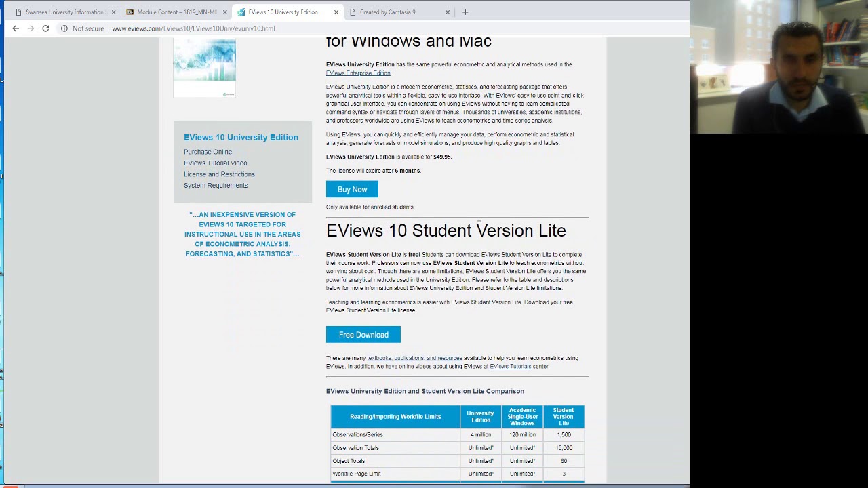This screenshot has width=868, height=488.
Task: Close the EViews 10 University Edition tab
Action: tap(336, 12)
